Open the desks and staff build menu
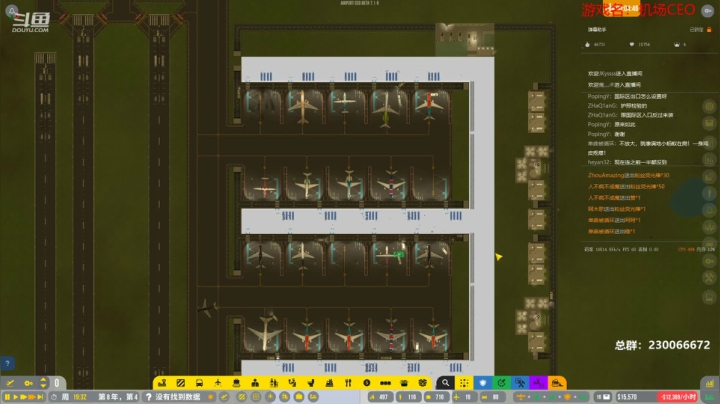720x404 pixels. pos(255,383)
